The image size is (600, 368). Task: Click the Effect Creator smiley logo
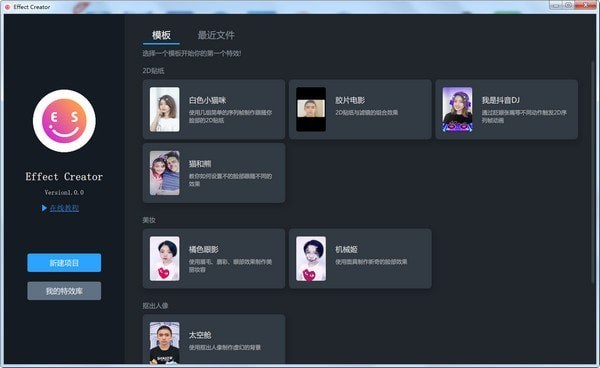[64, 121]
